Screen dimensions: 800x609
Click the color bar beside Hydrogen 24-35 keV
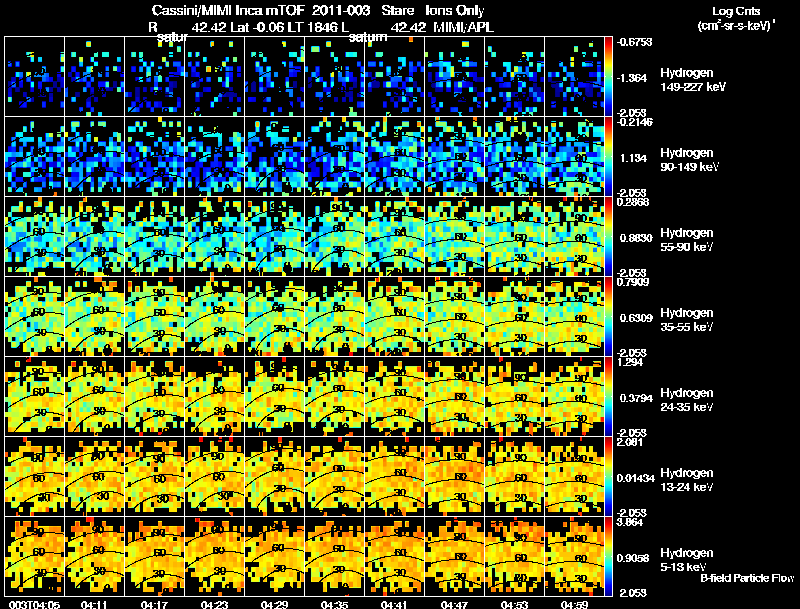click(608, 397)
